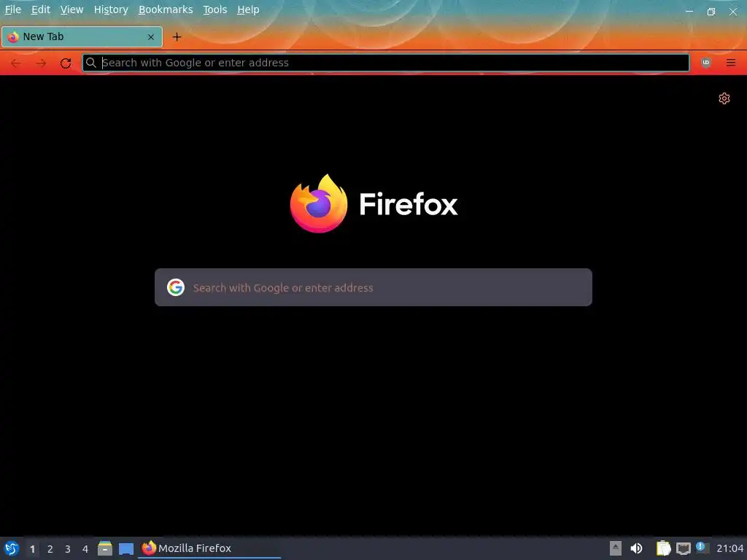The width and height of the screenshot is (747, 560).
Task: Minimize the Firefox window
Action: [689, 12]
